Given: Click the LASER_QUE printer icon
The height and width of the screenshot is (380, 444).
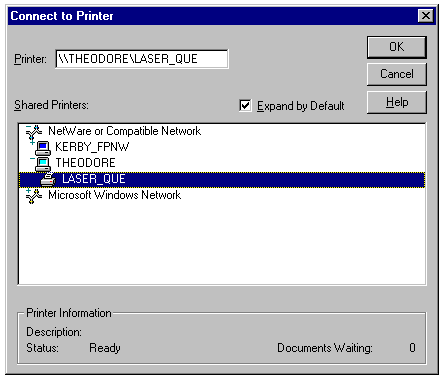Looking at the screenshot, I should [49, 180].
